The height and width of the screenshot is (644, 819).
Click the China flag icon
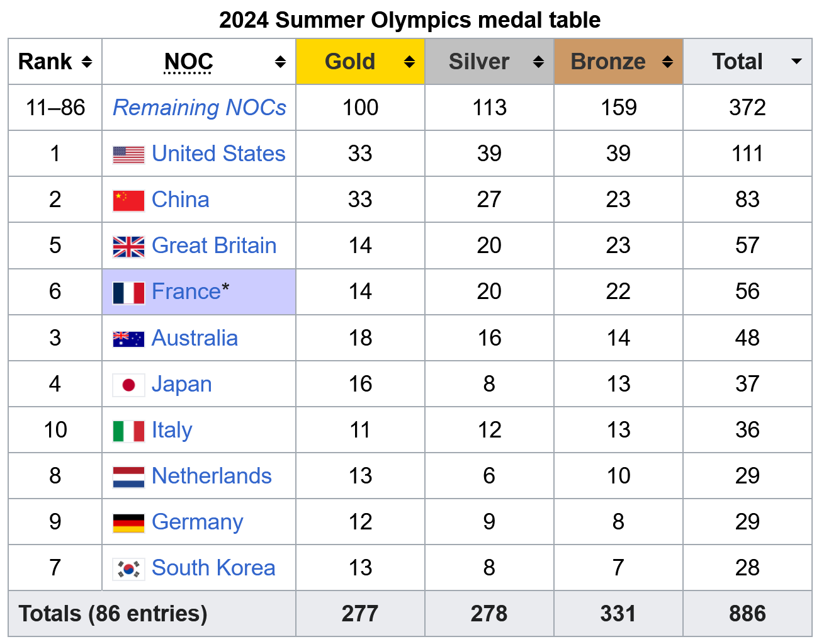128,200
